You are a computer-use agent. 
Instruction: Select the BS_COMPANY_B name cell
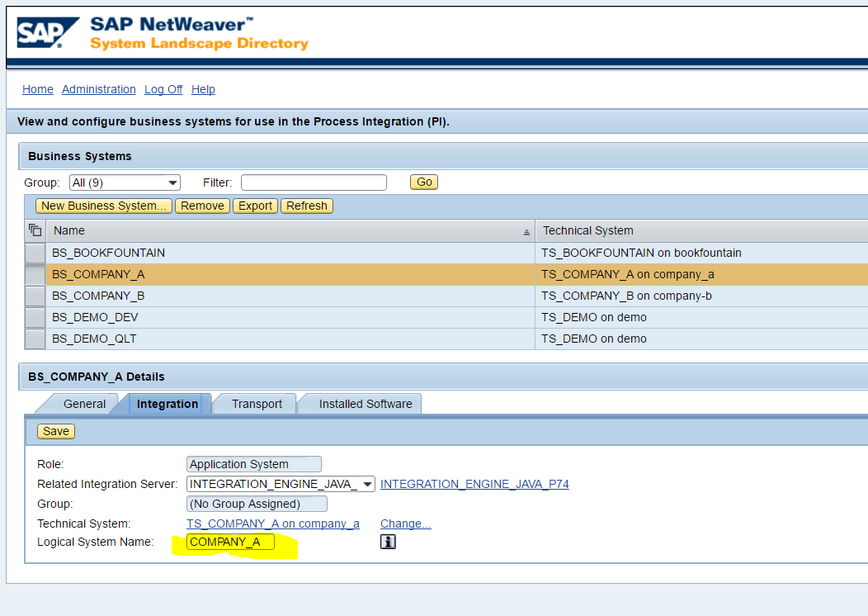click(290, 296)
